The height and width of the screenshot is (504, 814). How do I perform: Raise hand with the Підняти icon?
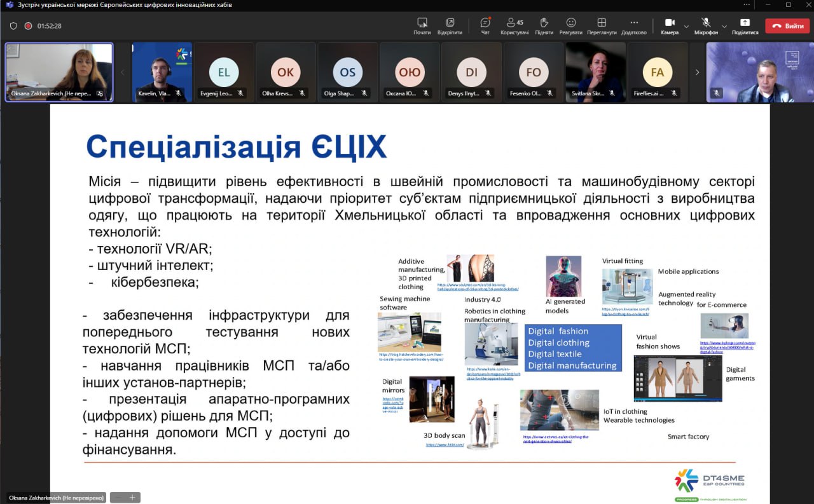coord(544,25)
